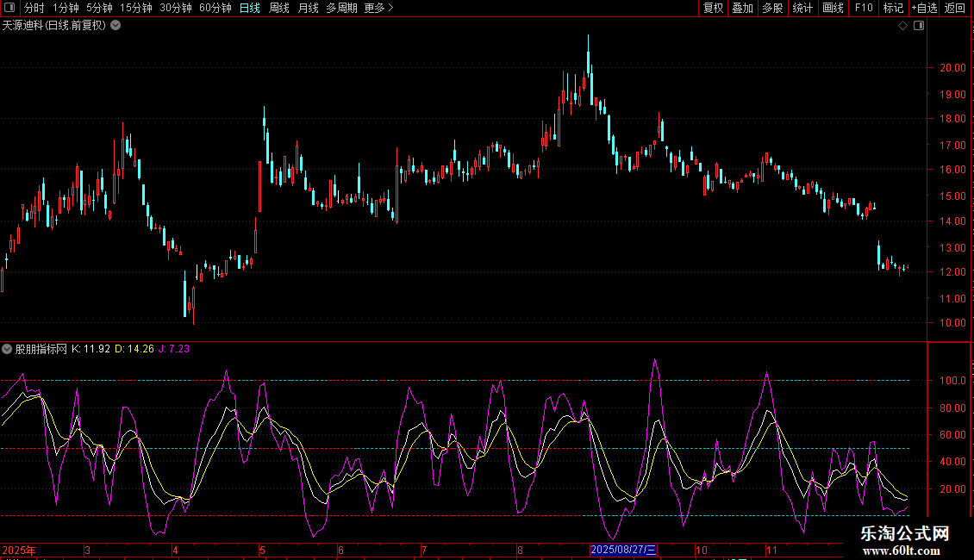Open the 多周期 multi-period view
Image resolution: width=974 pixels, height=560 pixels.
coord(342,8)
